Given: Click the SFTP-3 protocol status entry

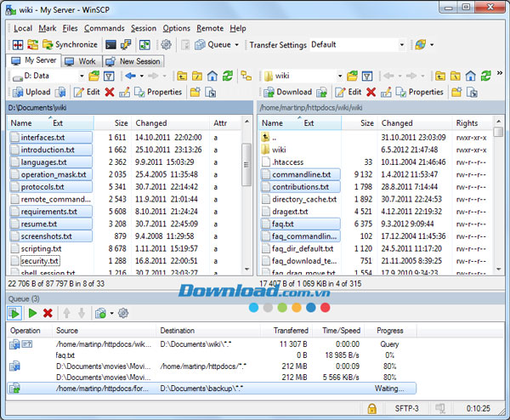Looking at the screenshot, I should pos(406,409).
